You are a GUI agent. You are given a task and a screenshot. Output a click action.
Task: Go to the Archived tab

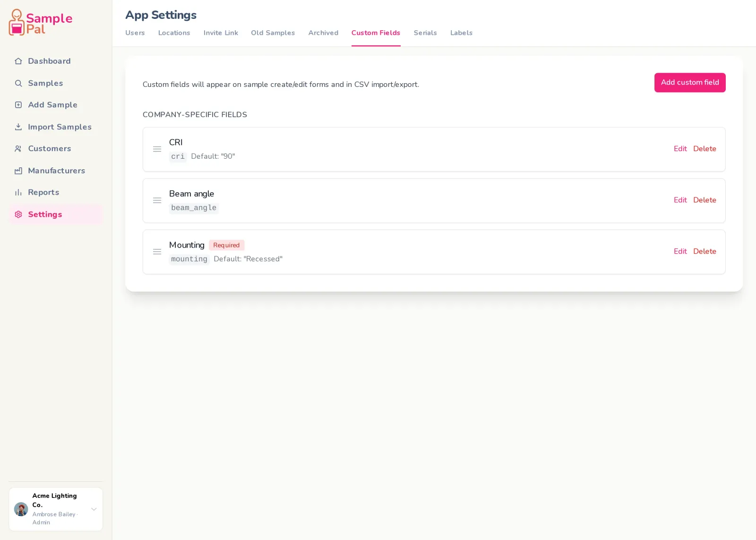click(x=323, y=33)
